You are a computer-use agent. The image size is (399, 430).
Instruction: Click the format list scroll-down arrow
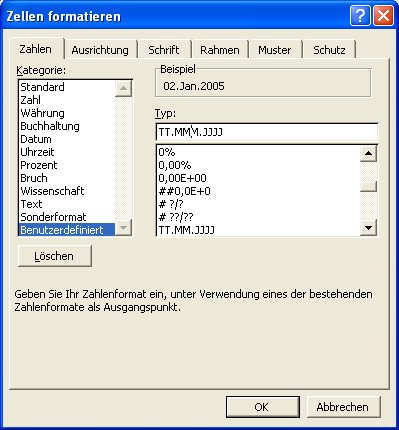[x=369, y=228]
